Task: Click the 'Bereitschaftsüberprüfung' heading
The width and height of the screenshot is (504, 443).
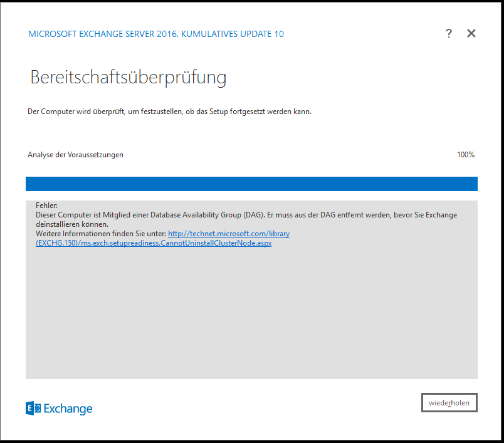Action: click(x=129, y=78)
